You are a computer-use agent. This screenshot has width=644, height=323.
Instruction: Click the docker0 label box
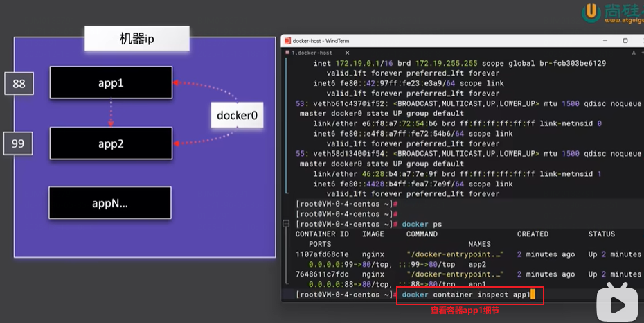(237, 115)
